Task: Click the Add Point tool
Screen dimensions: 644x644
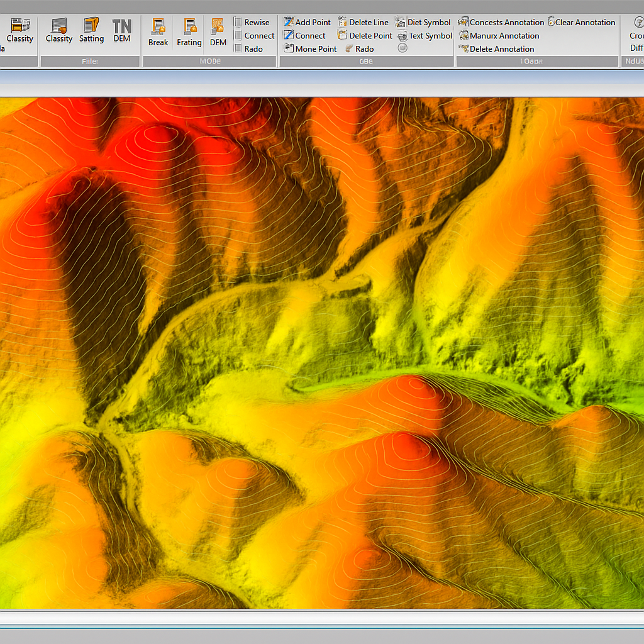Action: click(x=307, y=22)
